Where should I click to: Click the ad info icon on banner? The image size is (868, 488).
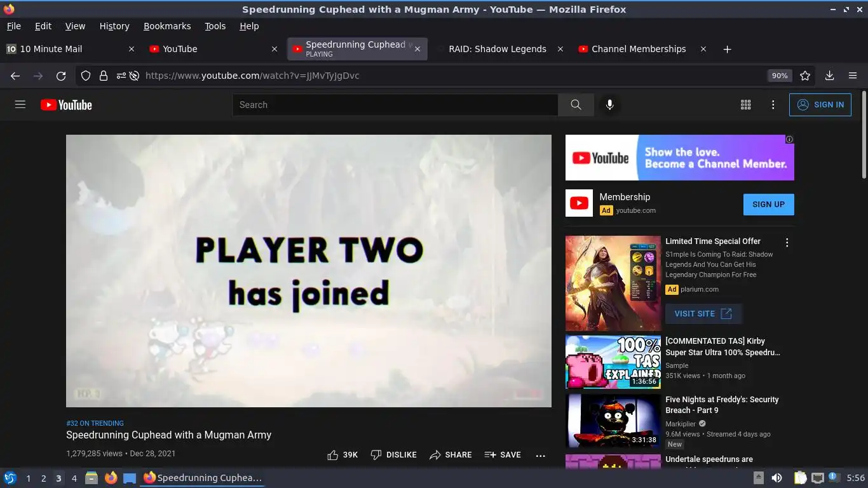coord(789,139)
